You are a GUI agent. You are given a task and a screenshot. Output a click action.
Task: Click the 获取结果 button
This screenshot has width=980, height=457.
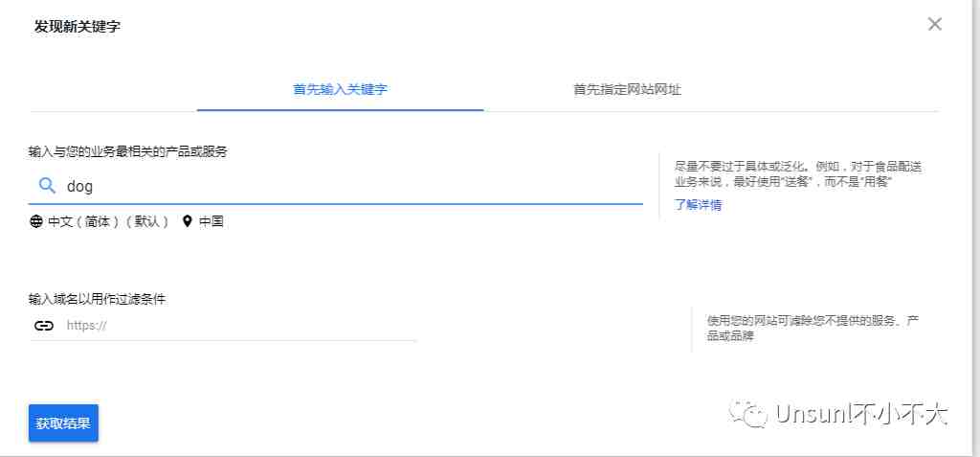click(x=64, y=423)
